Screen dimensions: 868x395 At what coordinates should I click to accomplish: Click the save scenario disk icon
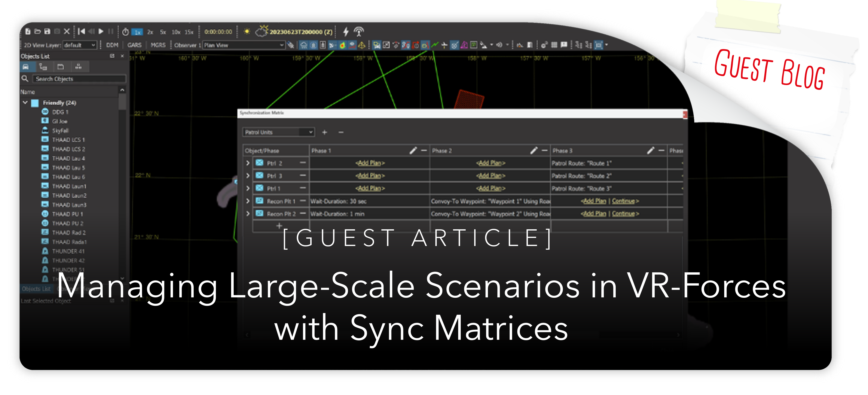click(47, 31)
